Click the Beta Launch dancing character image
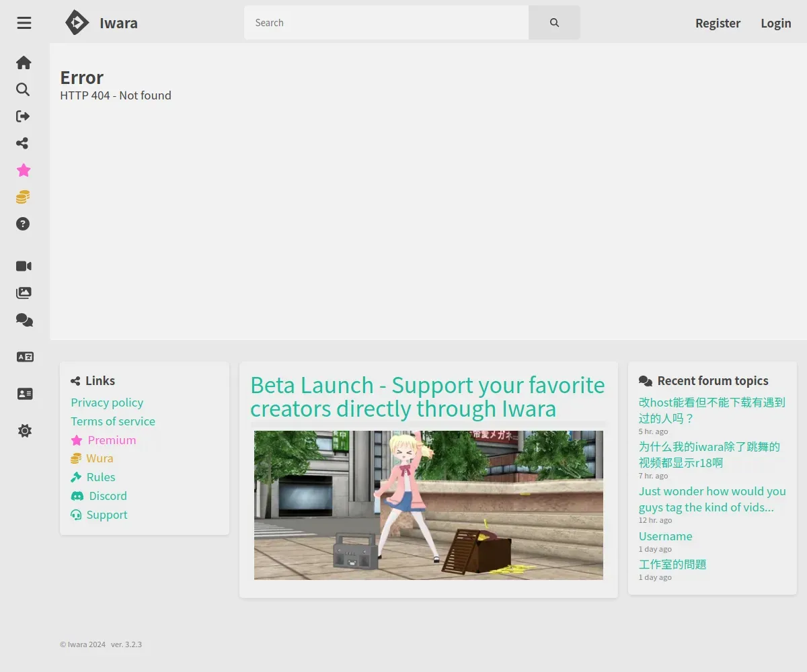Screen dimensions: 807x672 (x=428, y=505)
